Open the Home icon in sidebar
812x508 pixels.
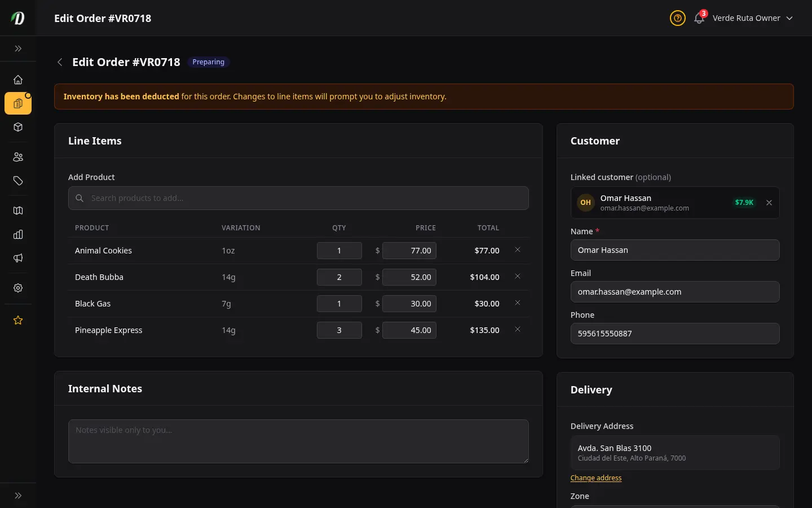point(18,80)
